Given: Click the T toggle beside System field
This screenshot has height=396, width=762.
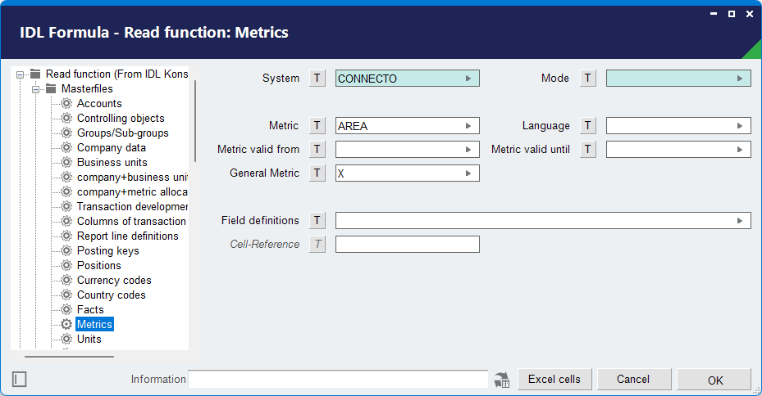Looking at the screenshot, I should [317, 78].
